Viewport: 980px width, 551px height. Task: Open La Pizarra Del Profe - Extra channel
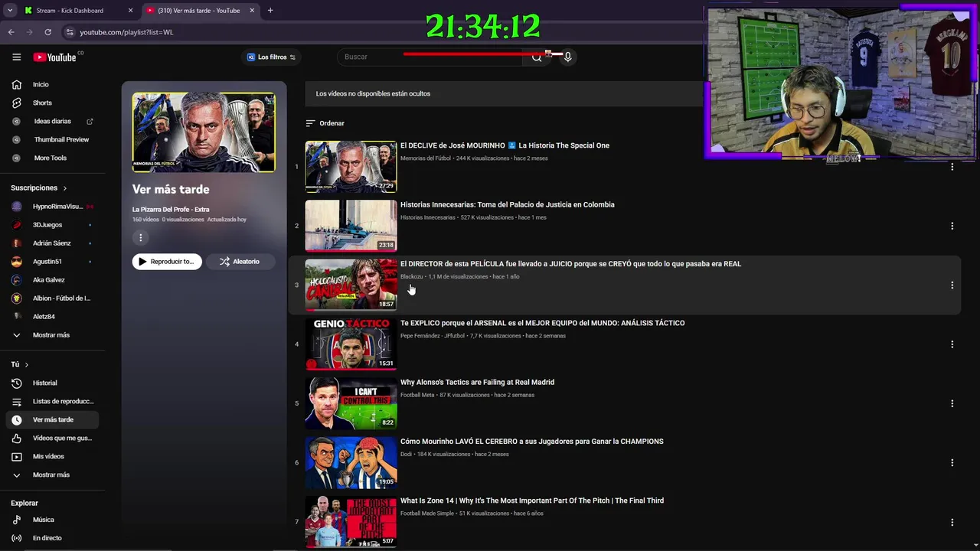[x=171, y=210]
